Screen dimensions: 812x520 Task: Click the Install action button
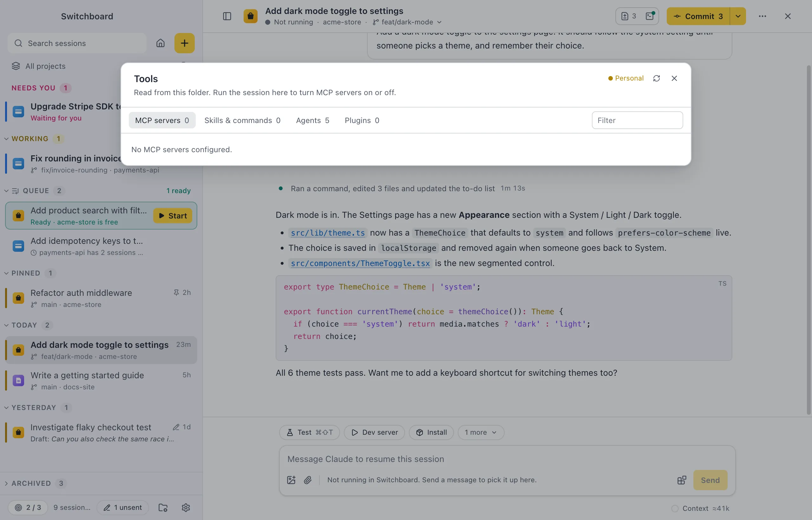(431, 432)
